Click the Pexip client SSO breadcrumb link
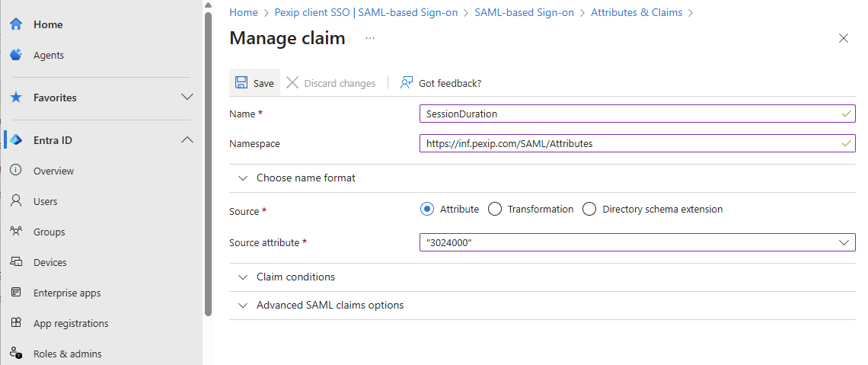Image resolution: width=868 pixels, height=365 pixels. point(365,12)
